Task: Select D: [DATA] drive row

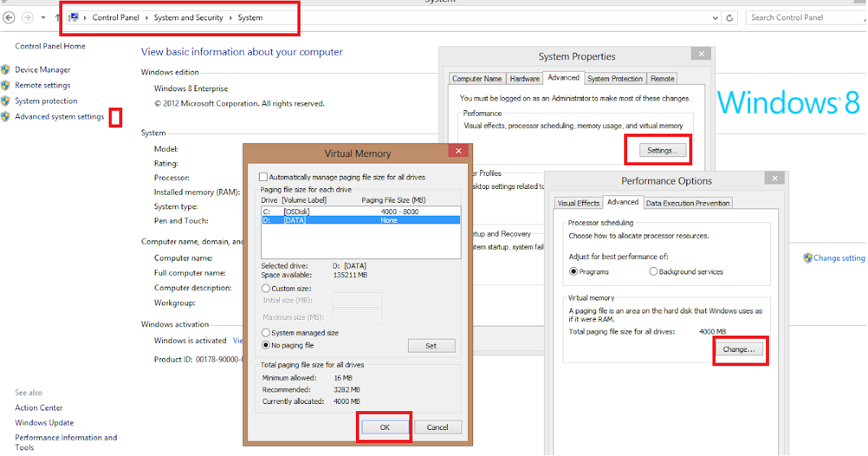Action: click(x=360, y=220)
